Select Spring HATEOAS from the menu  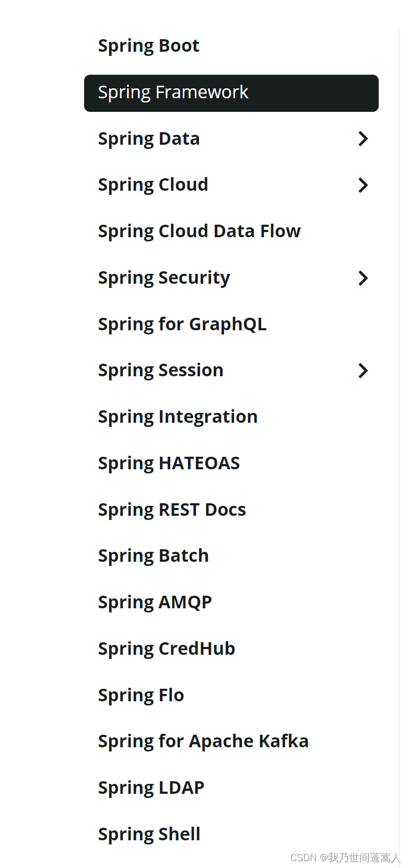point(169,463)
